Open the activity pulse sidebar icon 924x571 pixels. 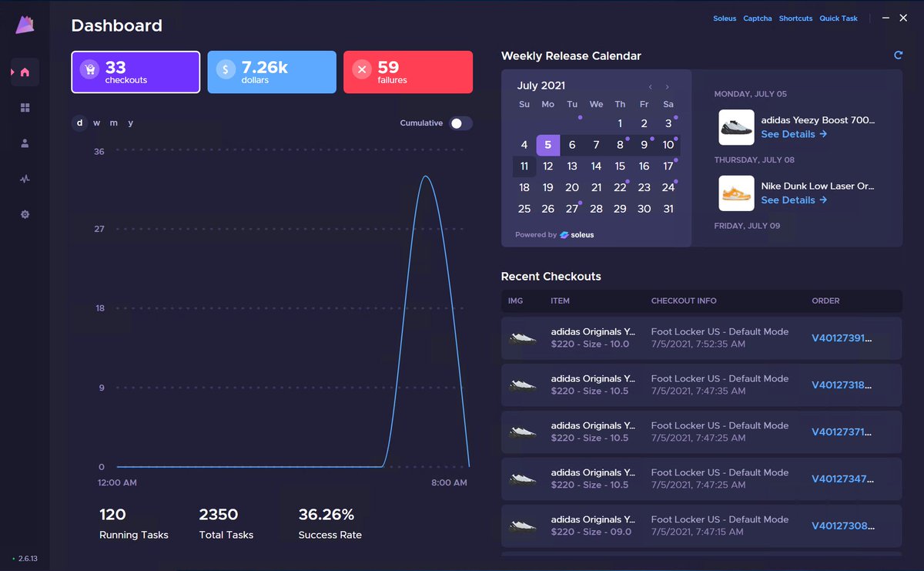tap(25, 179)
